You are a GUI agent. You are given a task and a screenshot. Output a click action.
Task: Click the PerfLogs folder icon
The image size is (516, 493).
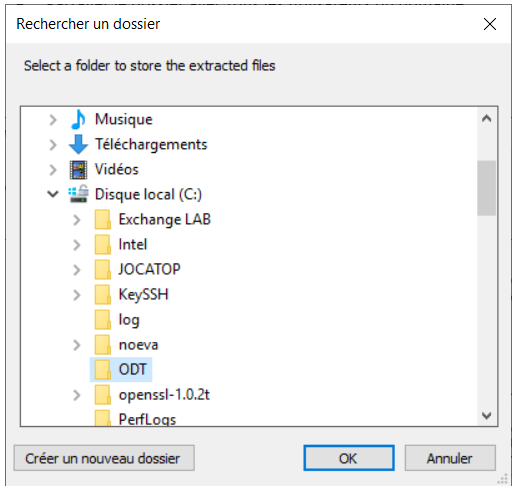click(103, 418)
